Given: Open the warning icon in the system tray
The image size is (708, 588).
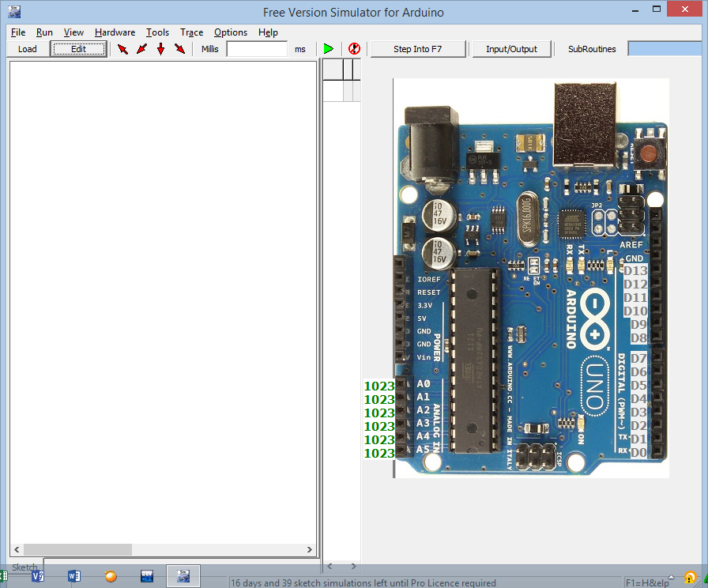Looking at the screenshot, I should coord(688,578).
